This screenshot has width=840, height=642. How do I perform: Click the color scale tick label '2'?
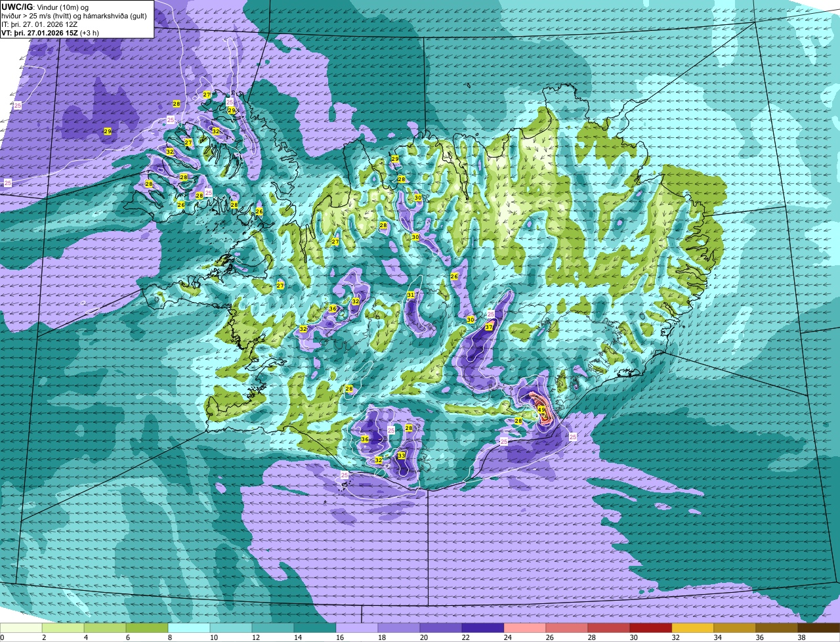tap(44, 637)
